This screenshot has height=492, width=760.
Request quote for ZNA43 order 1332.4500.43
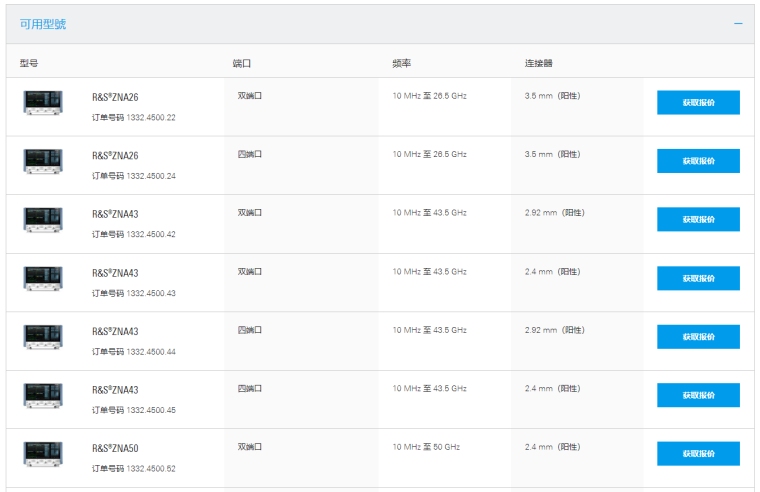698,278
